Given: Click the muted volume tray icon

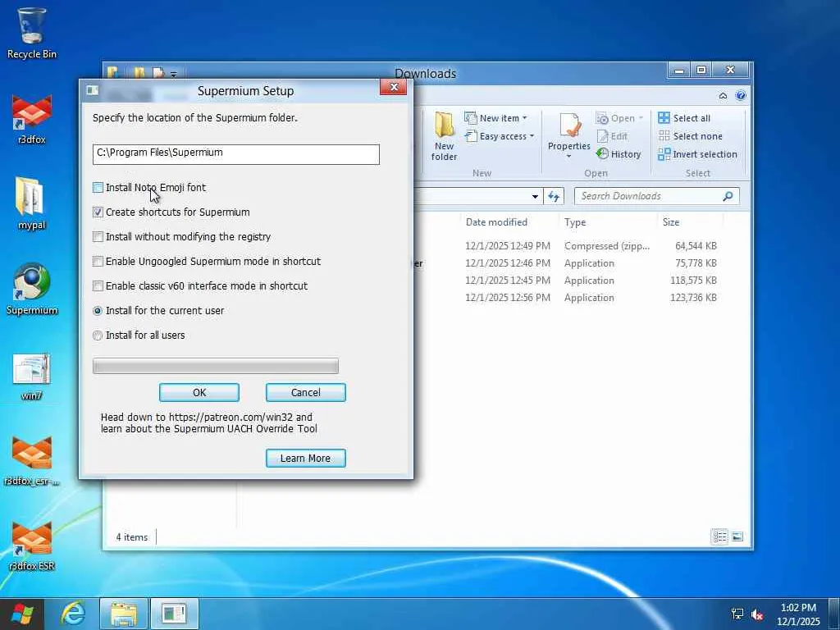Looking at the screenshot, I should pos(757,614).
